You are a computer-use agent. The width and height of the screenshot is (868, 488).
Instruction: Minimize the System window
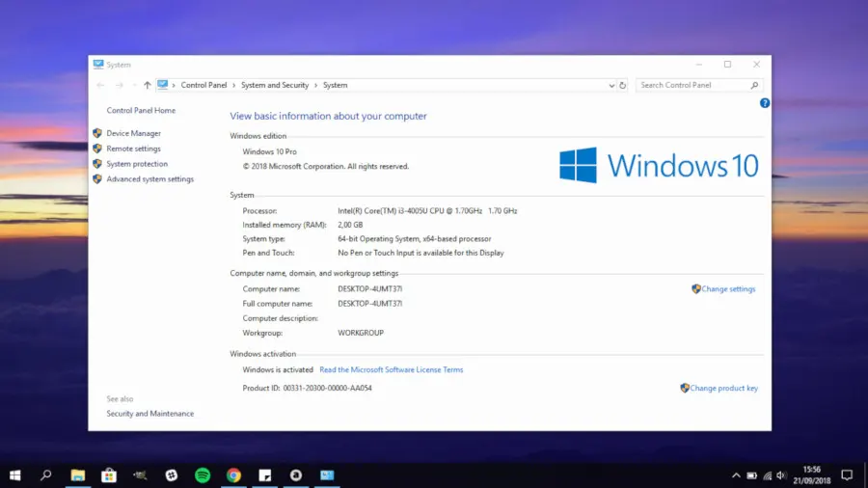699,65
